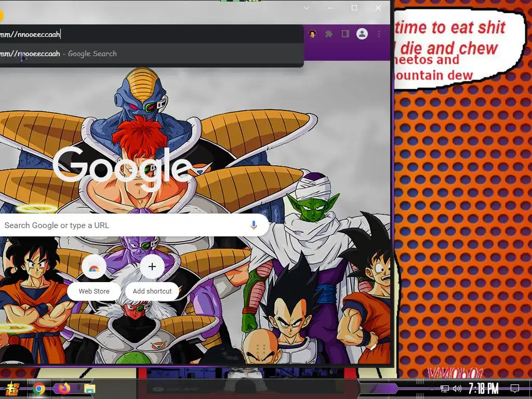Click the round avatar extension icon in Chrome toolbar
The image size is (532, 399).
[312, 34]
